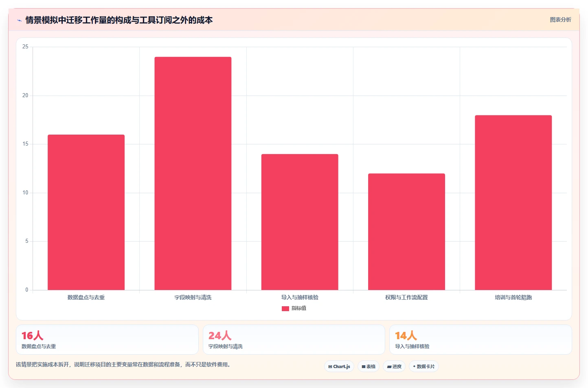
Task: Click the footer description starting 该情景把实施成本拆开
Action: (x=124, y=365)
